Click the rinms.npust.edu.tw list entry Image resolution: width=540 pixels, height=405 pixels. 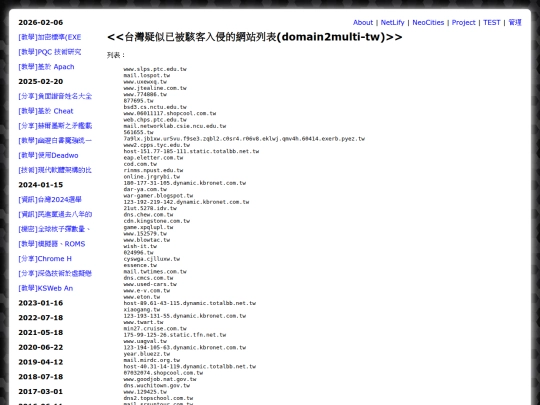tap(153, 170)
